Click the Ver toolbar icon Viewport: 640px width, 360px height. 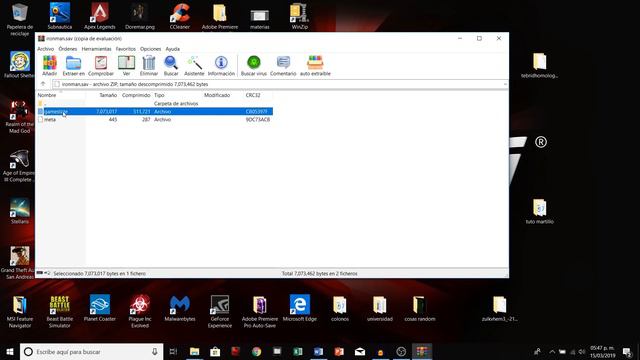click(127, 65)
